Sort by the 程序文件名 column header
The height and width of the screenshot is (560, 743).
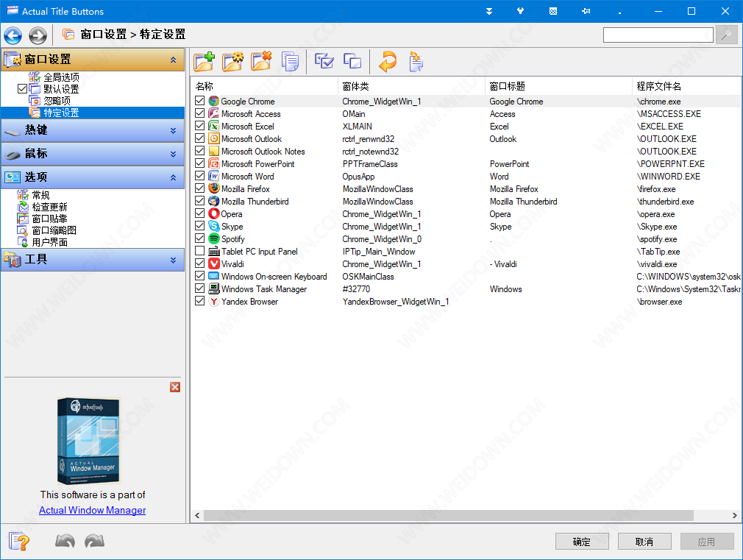click(x=686, y=86)
